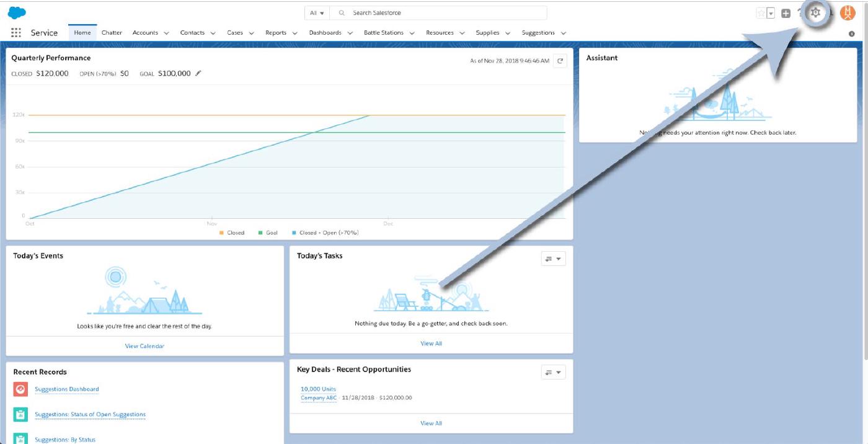Image resolution: width=868 pixels, height=444 pixels.
Task: Open the View Calendar link
Action: point(144,346)
